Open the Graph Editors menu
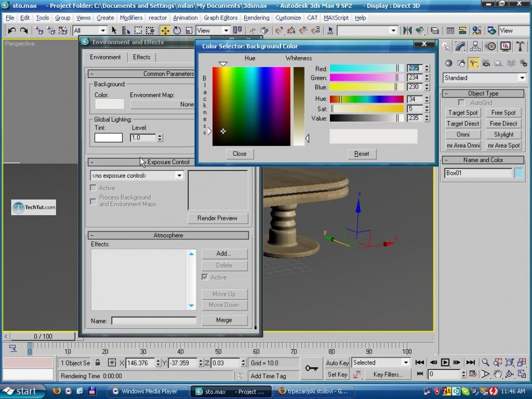The width and height of the screenshot is (532, 399). 221,18
